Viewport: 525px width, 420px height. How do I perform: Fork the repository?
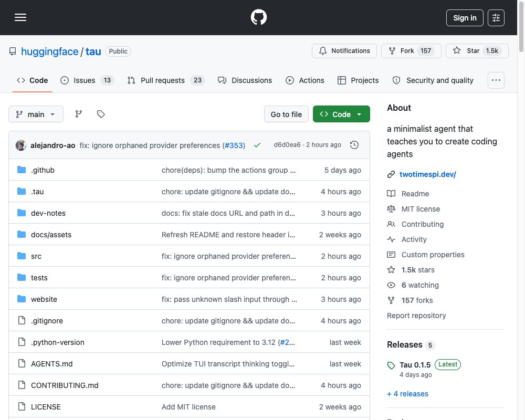point(411,51)
